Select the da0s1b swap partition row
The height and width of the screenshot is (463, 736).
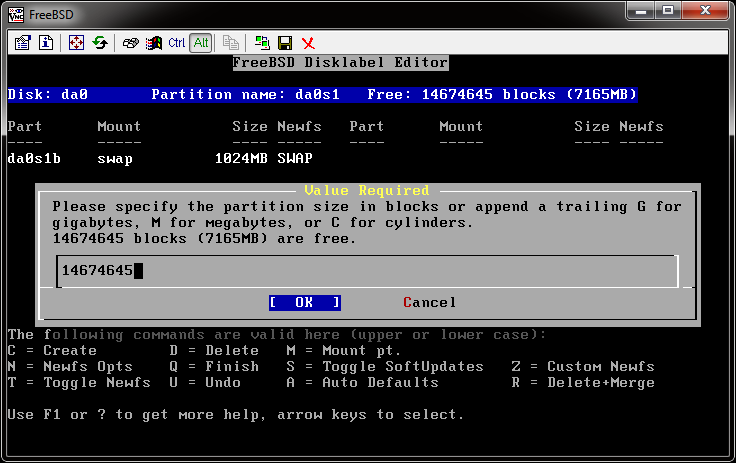tap(160, 158)
